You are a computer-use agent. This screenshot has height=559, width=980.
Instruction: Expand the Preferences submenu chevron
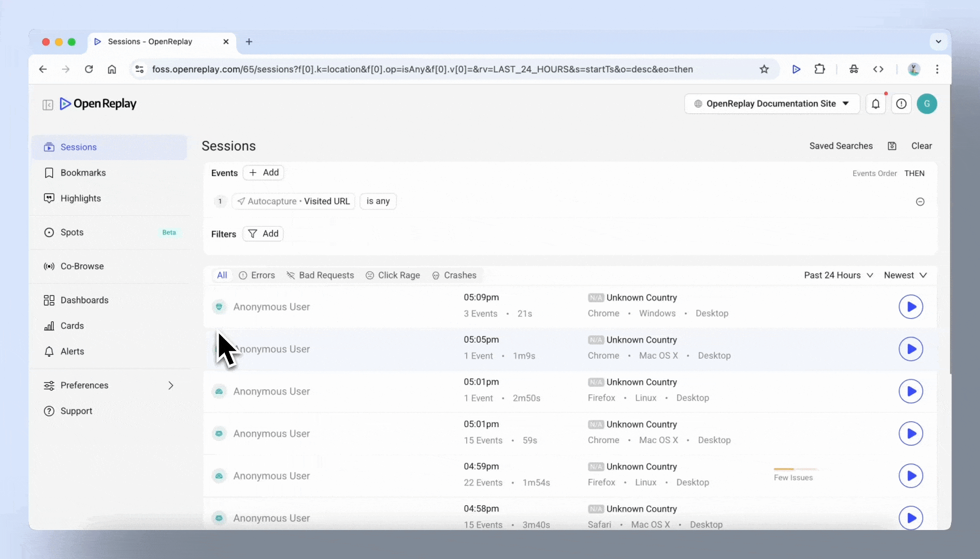170,386
